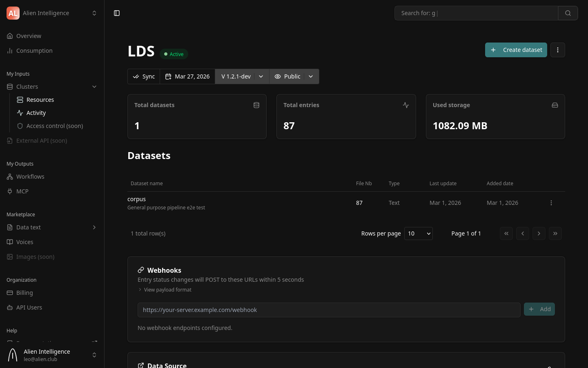
Task: Open the Activity view in sidebar
Action: [x=36, y=112]
